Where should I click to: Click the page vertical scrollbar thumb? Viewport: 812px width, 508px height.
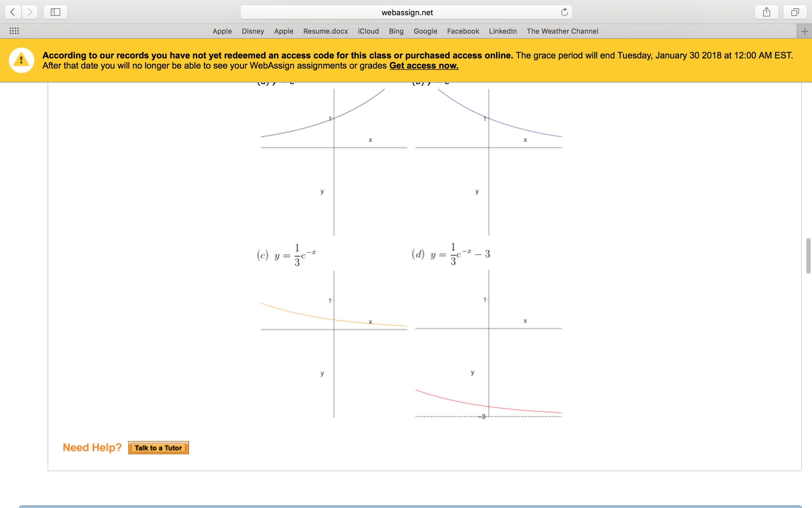[808, 256]
